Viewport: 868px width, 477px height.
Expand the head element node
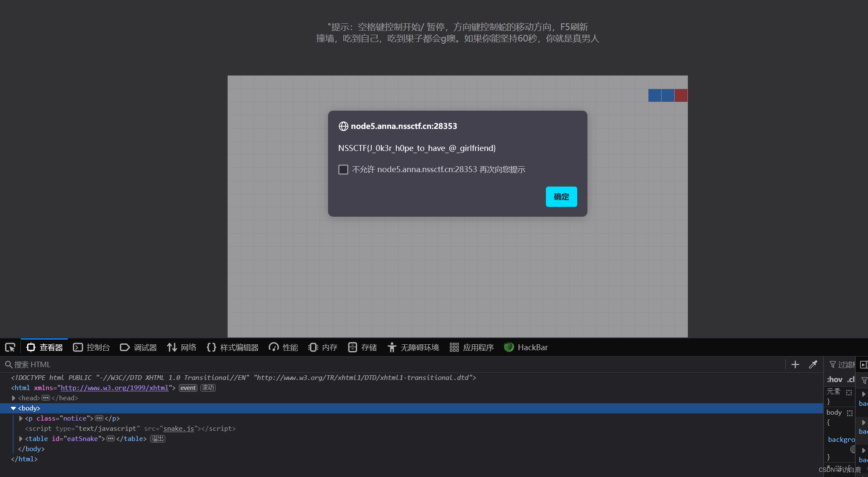(x=14, y=398)
